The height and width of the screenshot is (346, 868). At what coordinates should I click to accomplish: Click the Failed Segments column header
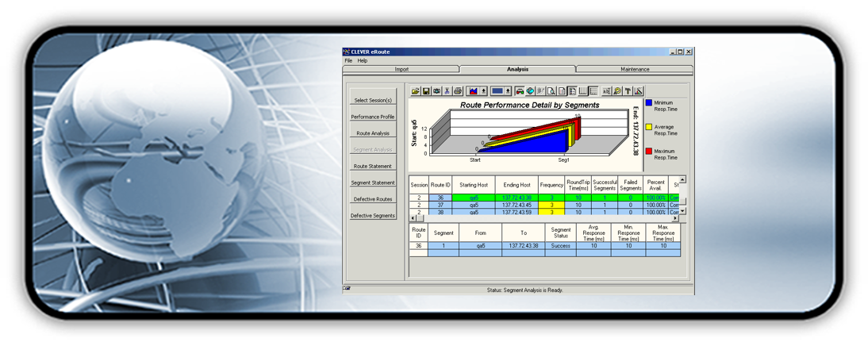pyautogui.click(x=631, y=185)
